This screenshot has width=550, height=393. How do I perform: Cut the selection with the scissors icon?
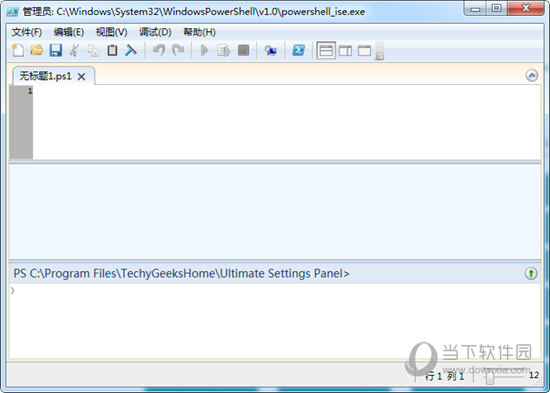[74, 51]
